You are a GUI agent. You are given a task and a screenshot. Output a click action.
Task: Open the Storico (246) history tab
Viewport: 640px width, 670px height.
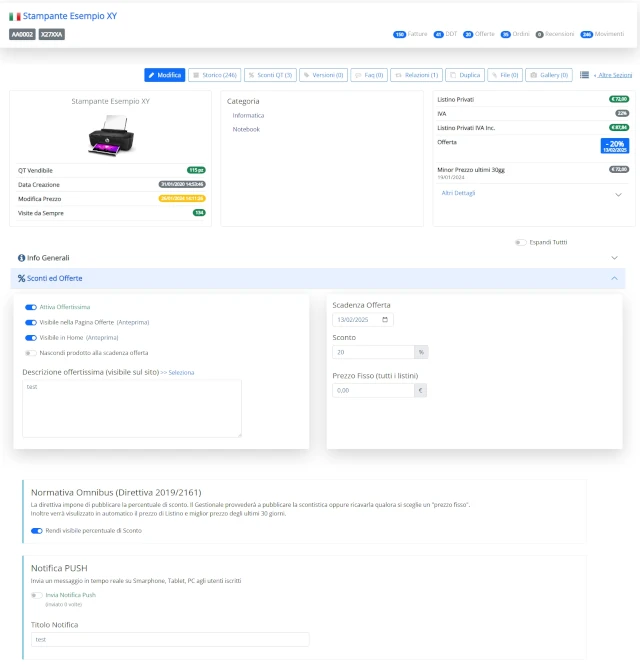[x=214, y=75]
